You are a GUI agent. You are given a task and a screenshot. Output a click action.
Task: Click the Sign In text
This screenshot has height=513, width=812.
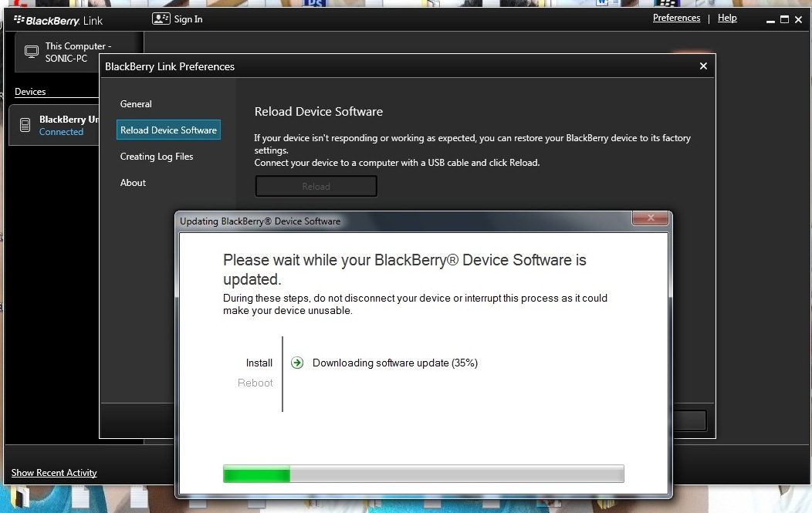188,19
